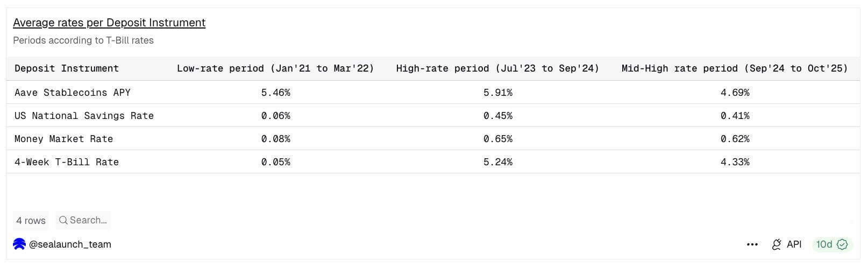
Task: Select the Money Market Rate row label
Action: coord(64,139)
